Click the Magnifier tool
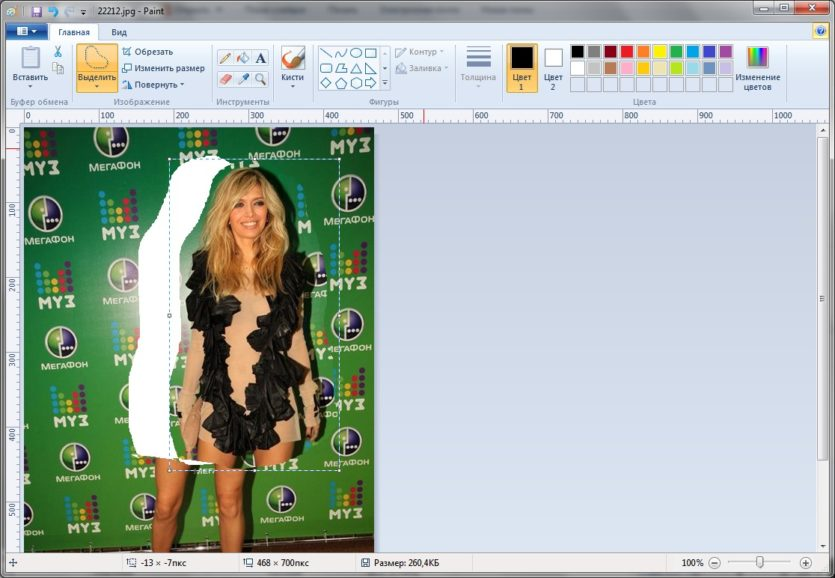835x578 pixels. pos(260,78)
